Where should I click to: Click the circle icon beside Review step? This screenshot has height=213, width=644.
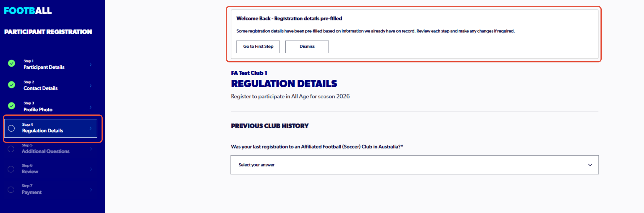(11, 169)
